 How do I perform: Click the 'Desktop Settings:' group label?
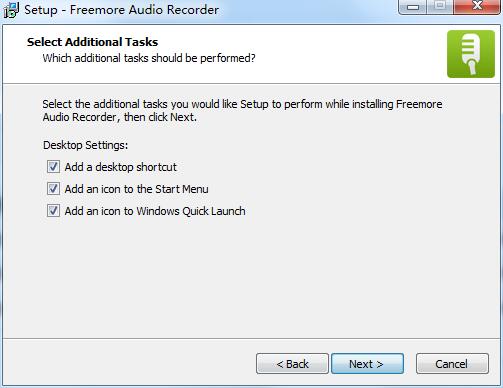click(85, 145)
